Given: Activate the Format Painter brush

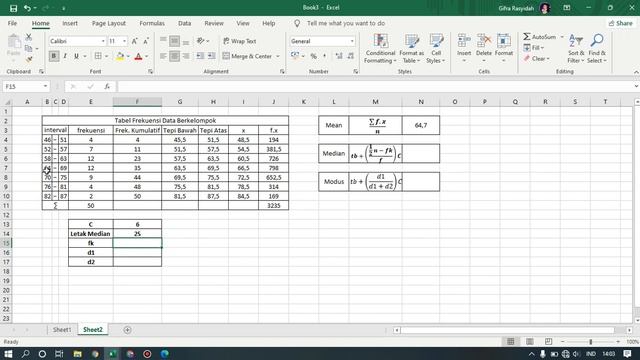Looking at the screenshot, I should click(x=29, y=60).
